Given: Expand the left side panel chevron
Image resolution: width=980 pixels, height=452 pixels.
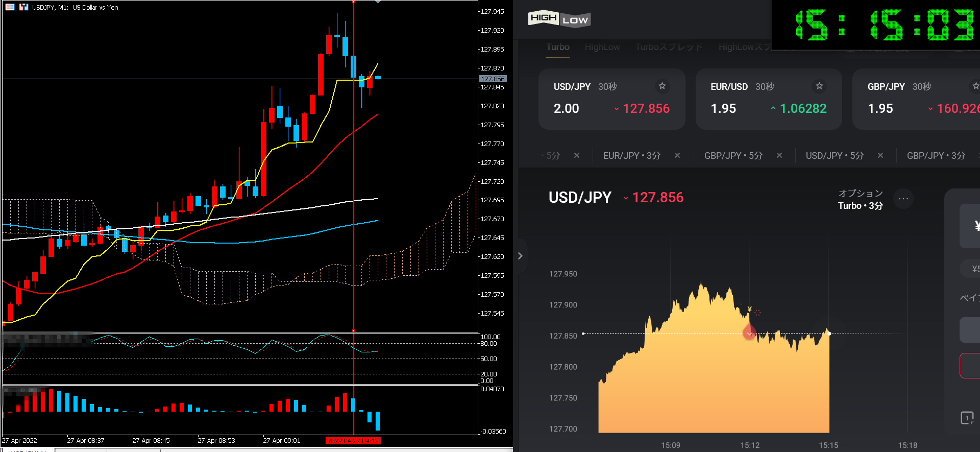Looking at the screenshot, I should (x=520, y=256).
